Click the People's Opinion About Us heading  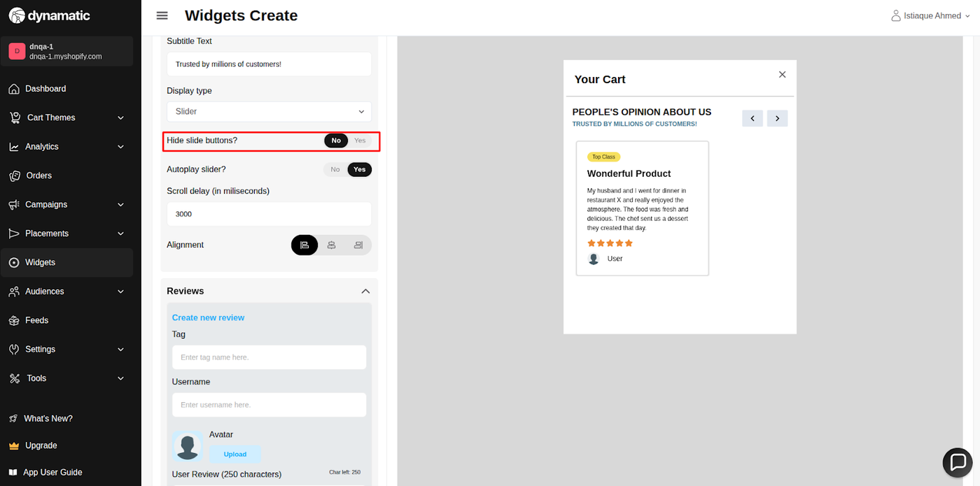pyautogui.click(x=642, y=112)
